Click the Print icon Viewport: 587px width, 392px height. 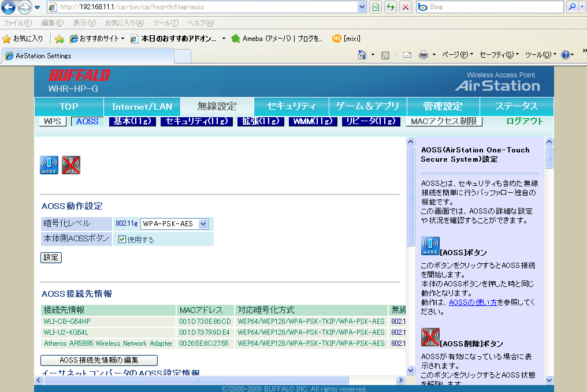tap(423, 55)
